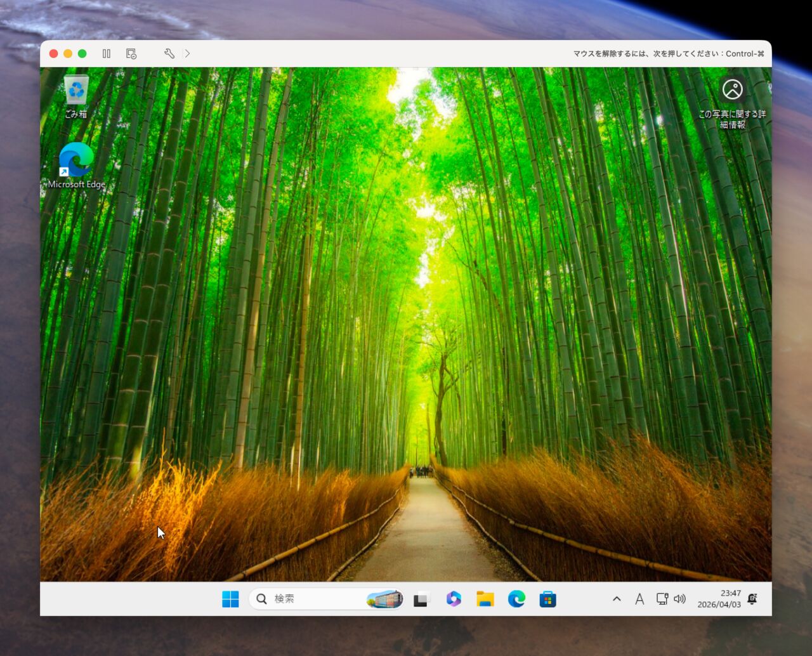Open virtual machine settings wrench

[169, 54]
